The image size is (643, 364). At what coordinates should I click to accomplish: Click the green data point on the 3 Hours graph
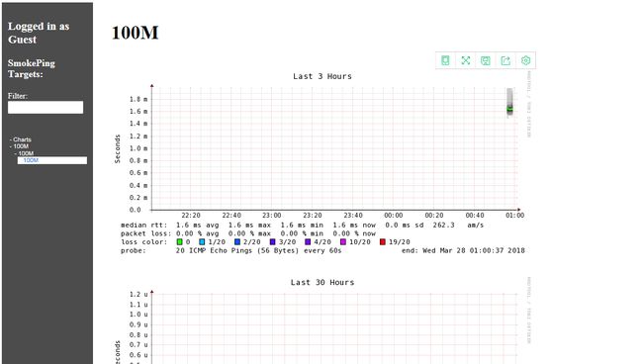pyautogui.click(x=509, y=109)
